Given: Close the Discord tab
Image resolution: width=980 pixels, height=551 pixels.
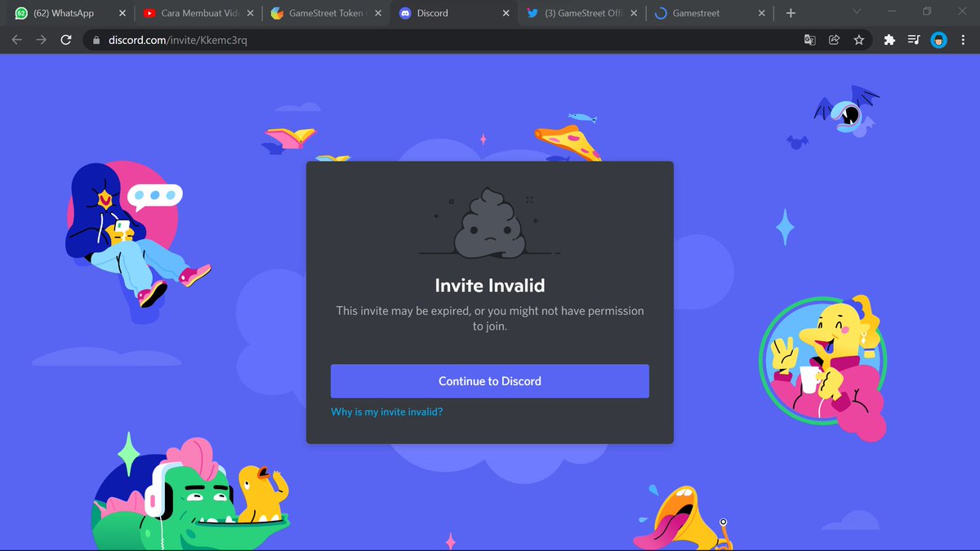Looking at the screenshot, I should tap(506, 13).
